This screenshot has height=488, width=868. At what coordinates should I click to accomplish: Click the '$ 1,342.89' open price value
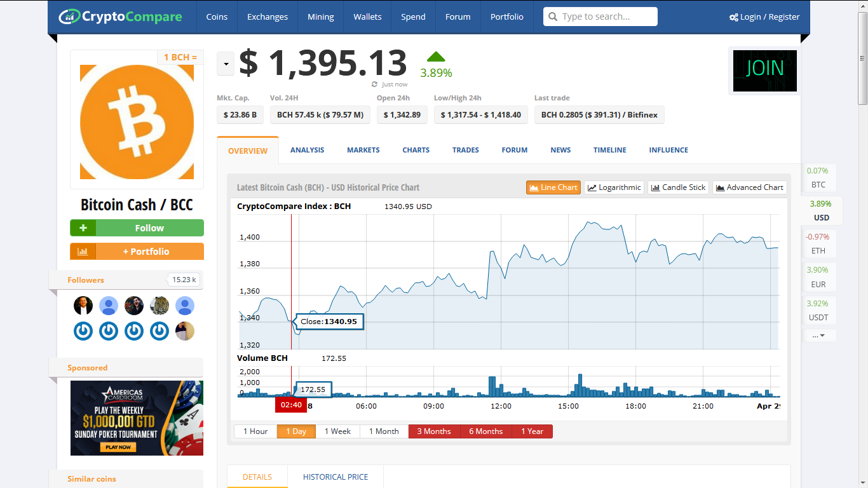pyautogui.click(x=402, y=115)
